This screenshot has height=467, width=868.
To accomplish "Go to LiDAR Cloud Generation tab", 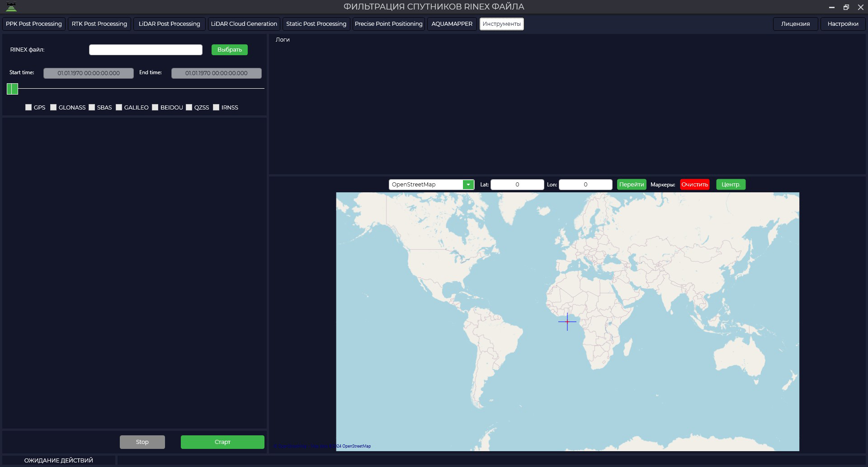I will tap(244, 24).
